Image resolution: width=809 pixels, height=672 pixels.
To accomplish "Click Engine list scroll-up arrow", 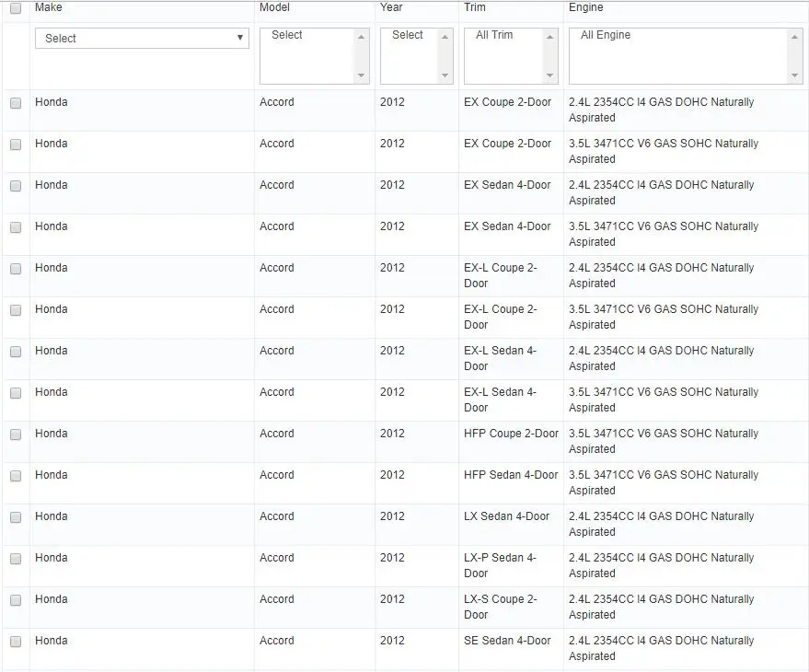I will point(794,37).
